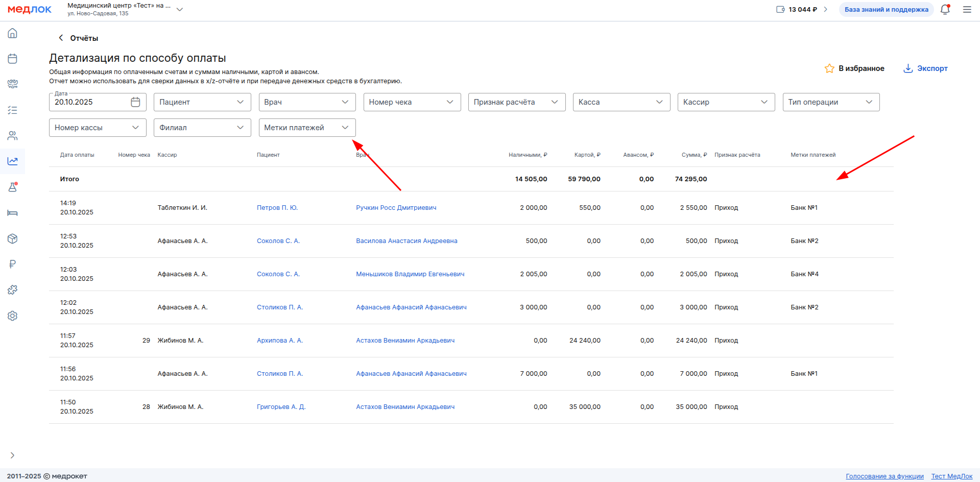Open the hospital bed sidebar icon
This screenshot has height=482, width=980.
13,213
